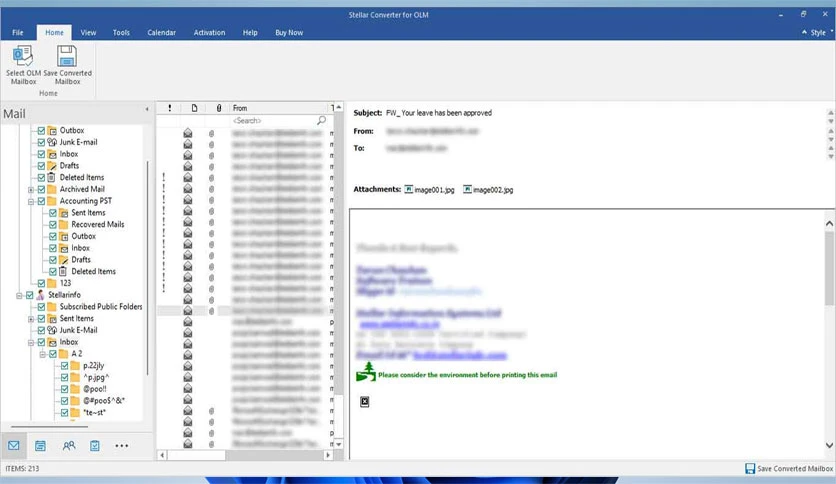Sort by attachment paperclip column header
The image size is (836, 484).
tap(219, 108)
